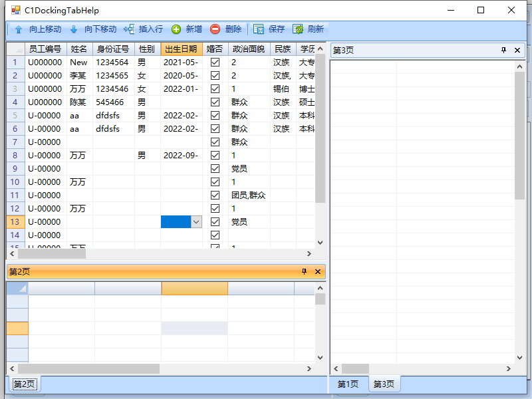Click top grid horizontal scroll left arrow
The height and width of the screenshot is (399, 532).
click(12, 253)
